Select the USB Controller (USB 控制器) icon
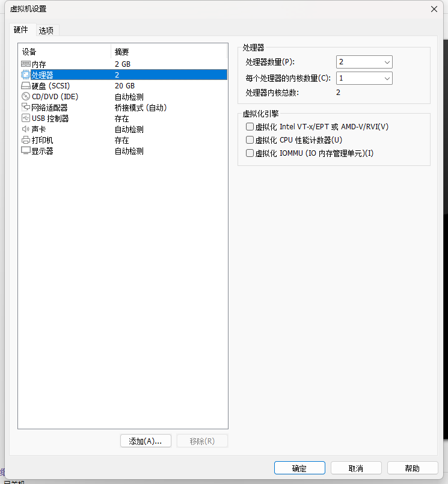 (x=26, y=118)
